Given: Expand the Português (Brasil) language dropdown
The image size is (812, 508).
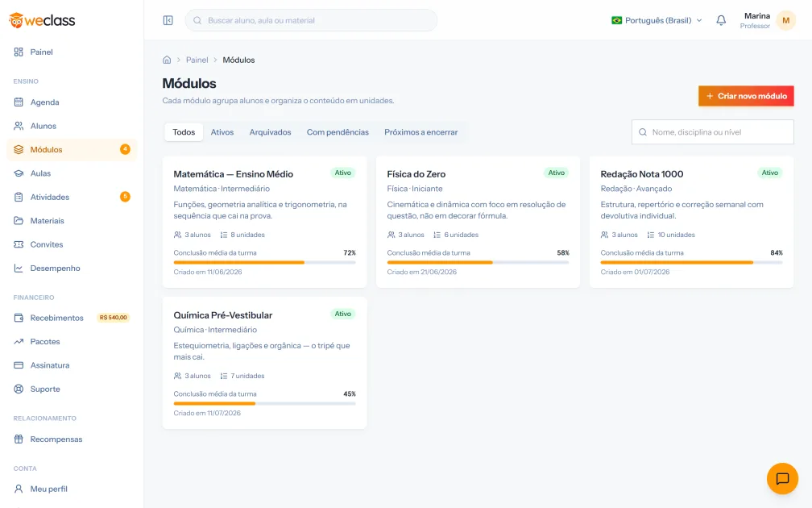Looking at the screenshot, I should (657, 20).
